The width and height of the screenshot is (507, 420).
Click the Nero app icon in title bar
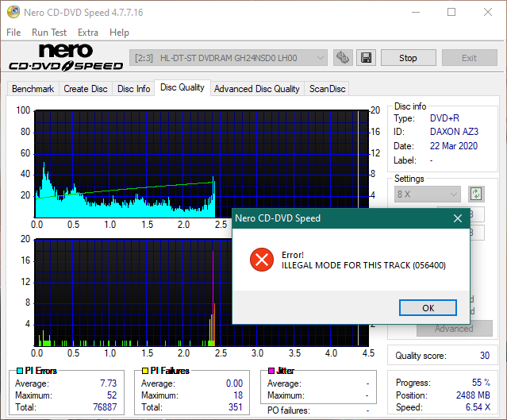coord(13,12)
